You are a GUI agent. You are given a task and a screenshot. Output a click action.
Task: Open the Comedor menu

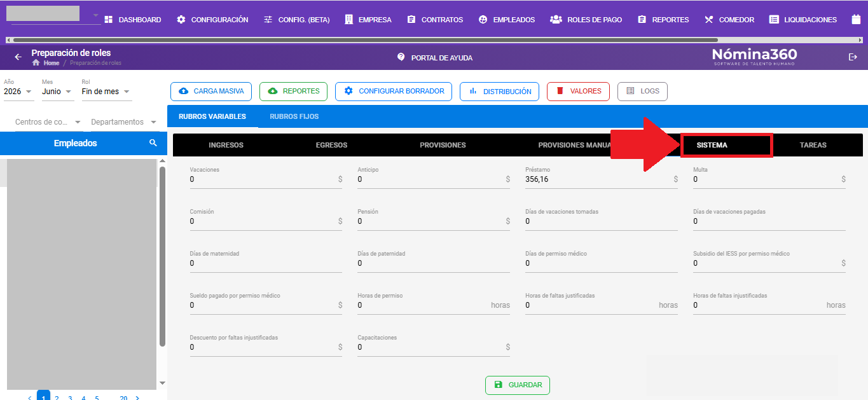729,20
